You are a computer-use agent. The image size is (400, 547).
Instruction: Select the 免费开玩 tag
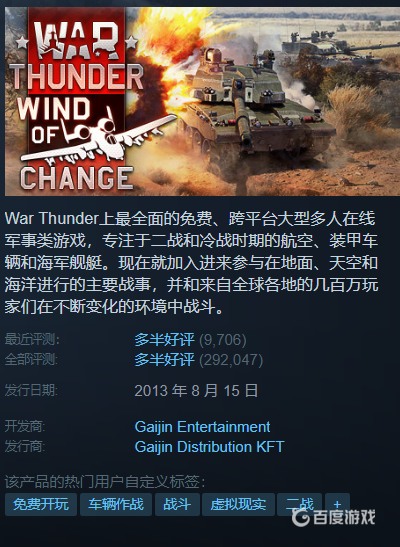(x=41, y=504)
